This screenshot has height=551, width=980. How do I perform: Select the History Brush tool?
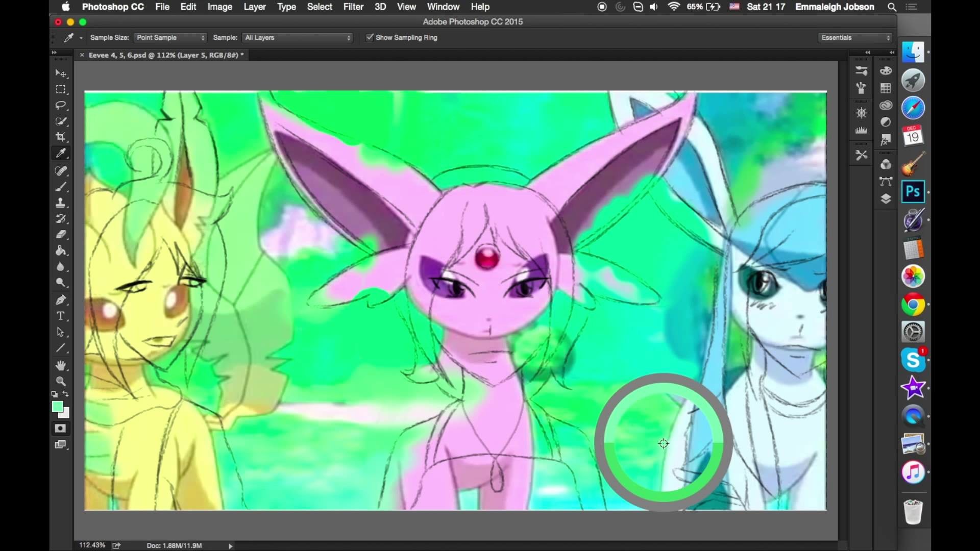coord(61,219)
